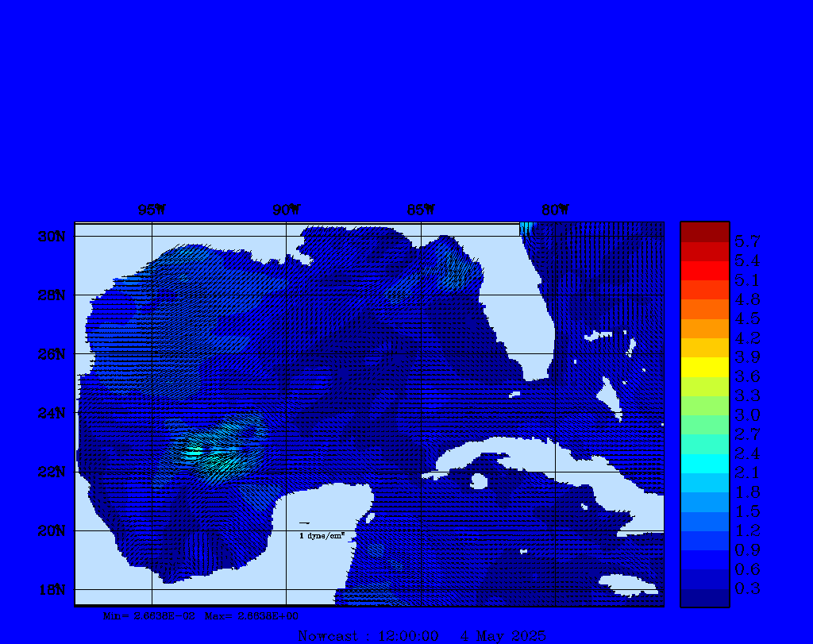The image size is (813, 644).
Task: Click the 4.8 color bar value
Action: (x=747, y=299)
